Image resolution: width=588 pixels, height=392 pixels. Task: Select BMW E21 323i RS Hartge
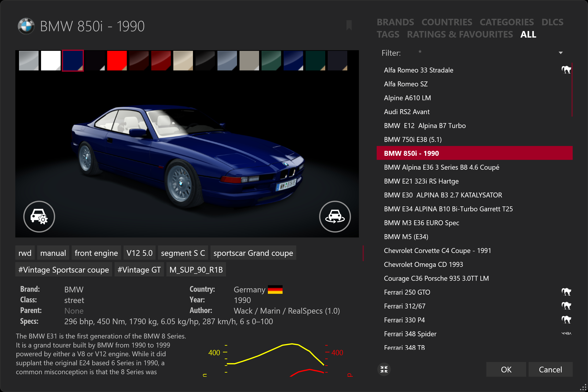coord(474,181)
